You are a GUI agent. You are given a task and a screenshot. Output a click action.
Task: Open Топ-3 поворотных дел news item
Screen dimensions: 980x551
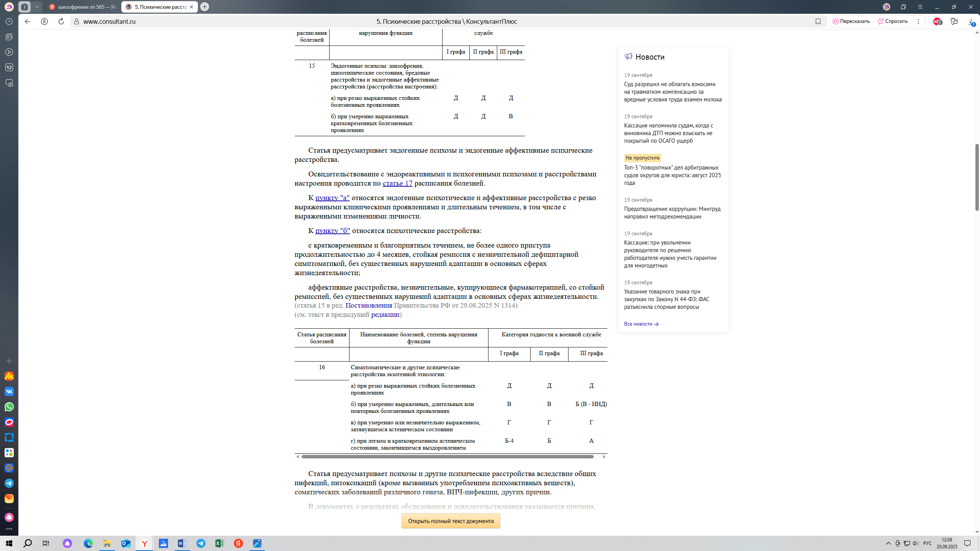pos(672,175)
